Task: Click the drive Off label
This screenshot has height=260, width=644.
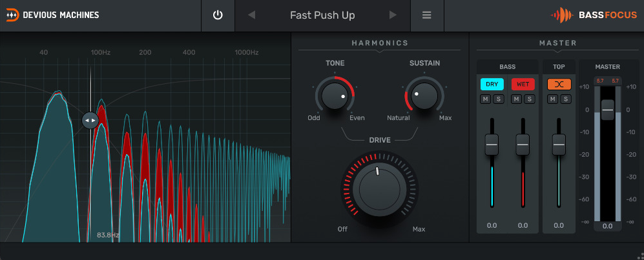Action: pyautogui.click(x=342, y=229)
